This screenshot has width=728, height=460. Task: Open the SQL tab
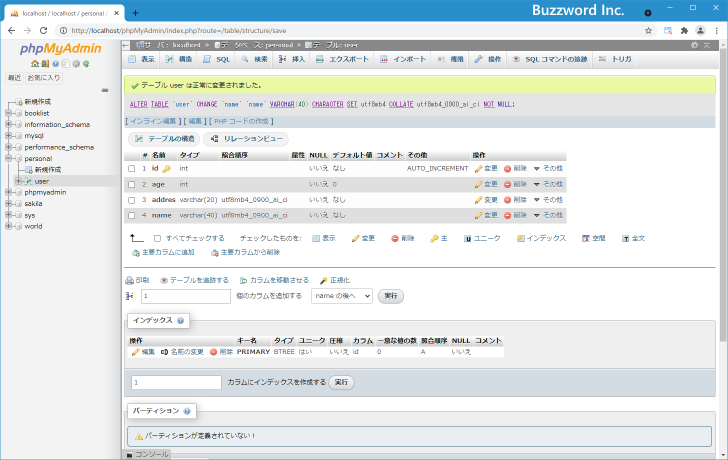point(217,59)
